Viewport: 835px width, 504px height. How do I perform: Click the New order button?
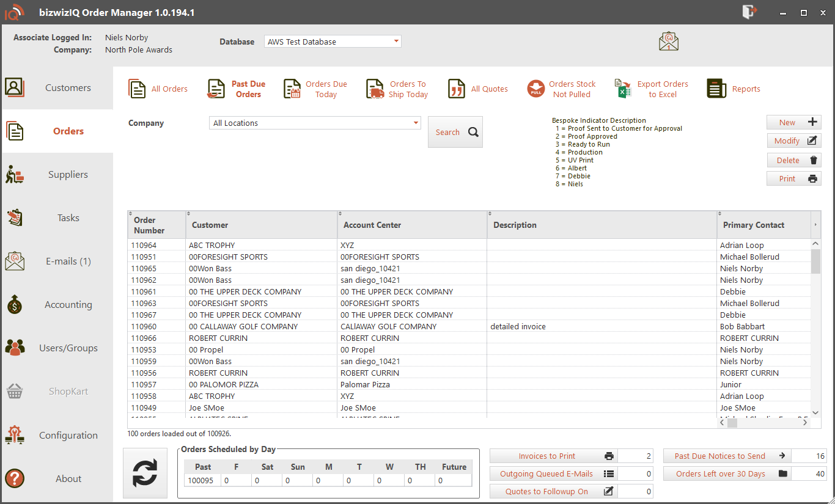click(793, 122)
